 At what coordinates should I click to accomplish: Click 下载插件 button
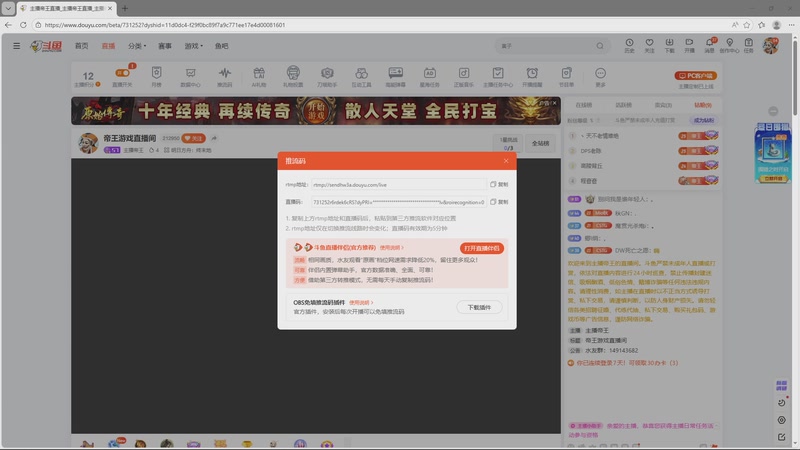479,307
